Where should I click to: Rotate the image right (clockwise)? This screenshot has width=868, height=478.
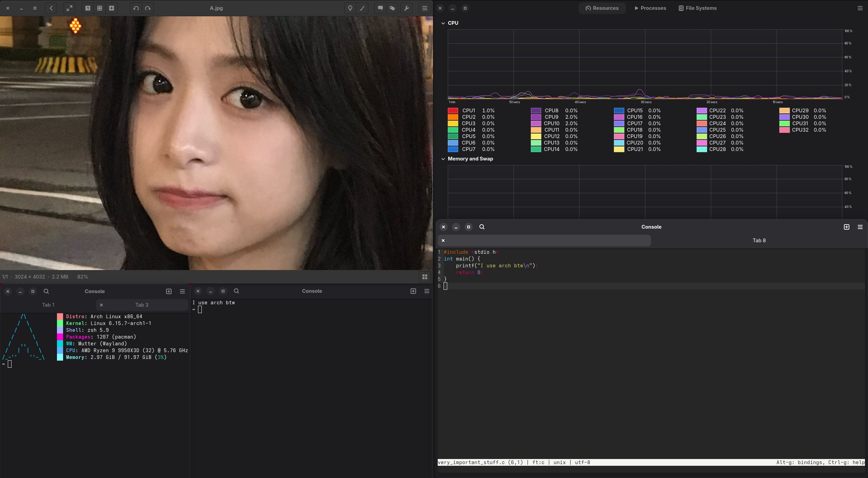(x=148, y=8)
